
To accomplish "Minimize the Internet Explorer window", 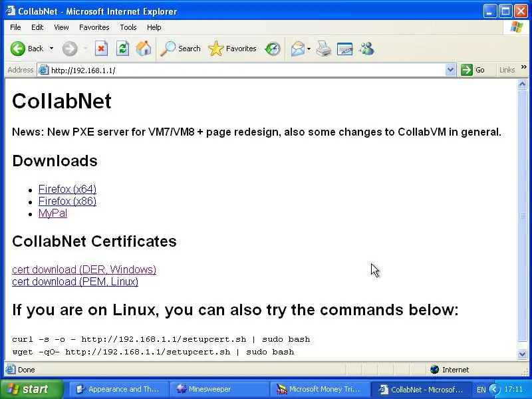I will [x=489, y=11].
